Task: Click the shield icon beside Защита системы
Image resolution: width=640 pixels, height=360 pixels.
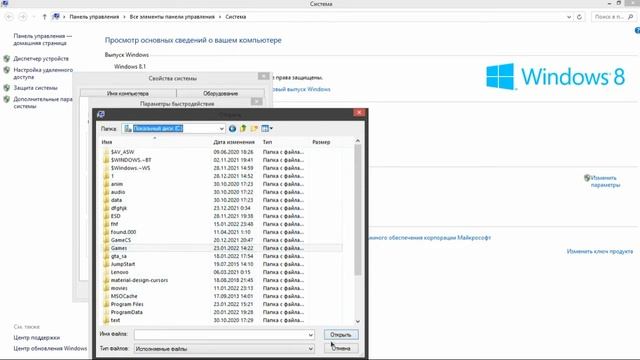Action: tap(7, 88)
